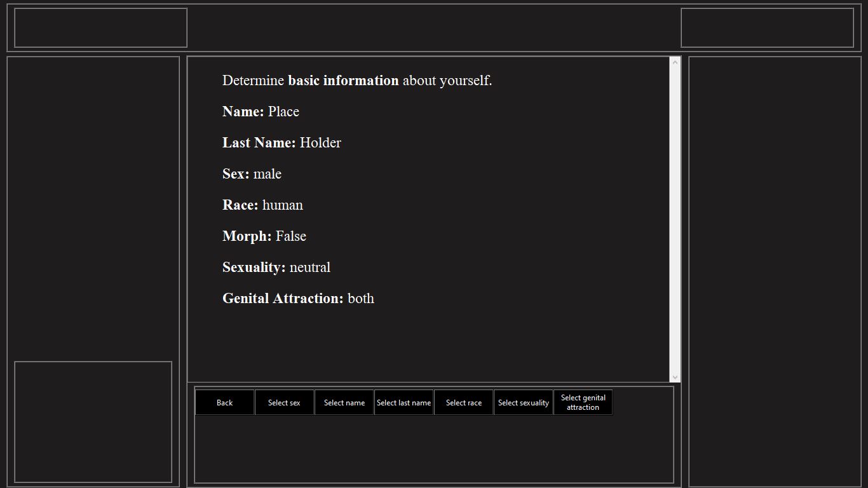868x488 pixels.
Task: Click the Select race button
Action: (463, 402)
